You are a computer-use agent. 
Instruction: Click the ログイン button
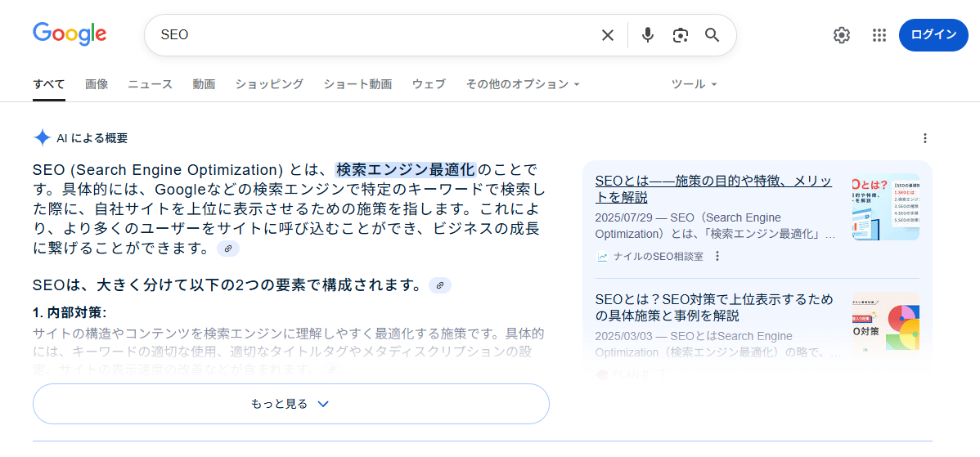(933, 35)
